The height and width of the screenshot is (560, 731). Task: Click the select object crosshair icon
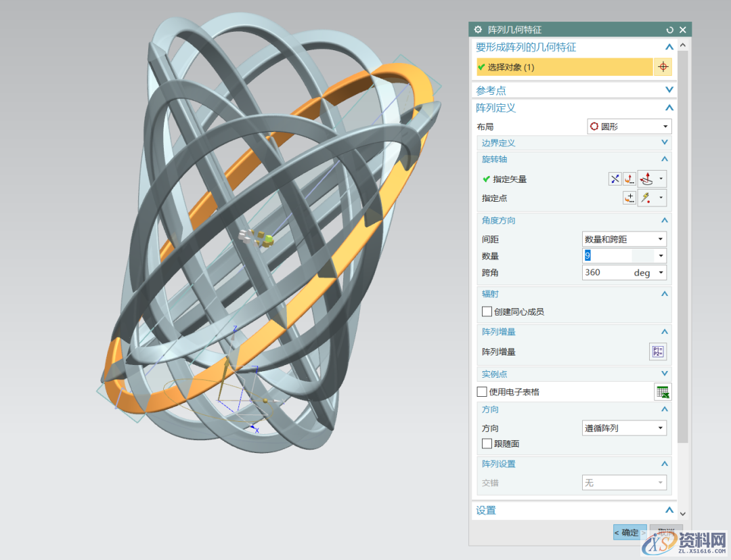[663, 67]
